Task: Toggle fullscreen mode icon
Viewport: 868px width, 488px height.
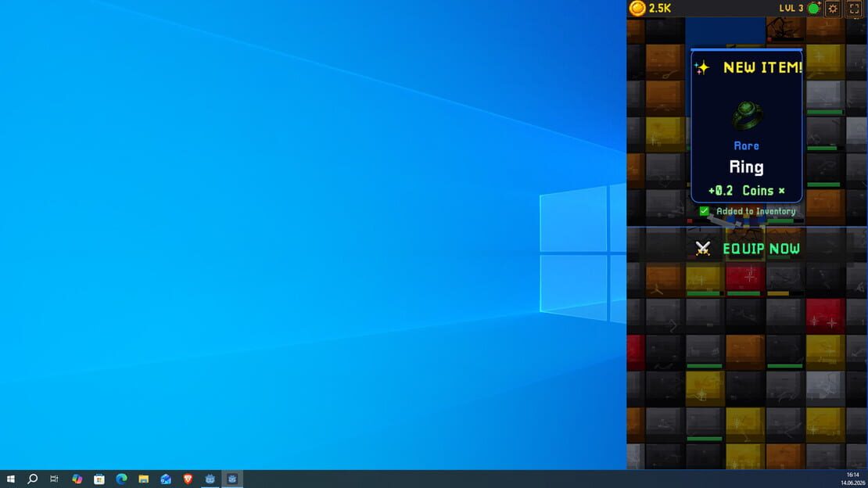Action: pos(854,9)
